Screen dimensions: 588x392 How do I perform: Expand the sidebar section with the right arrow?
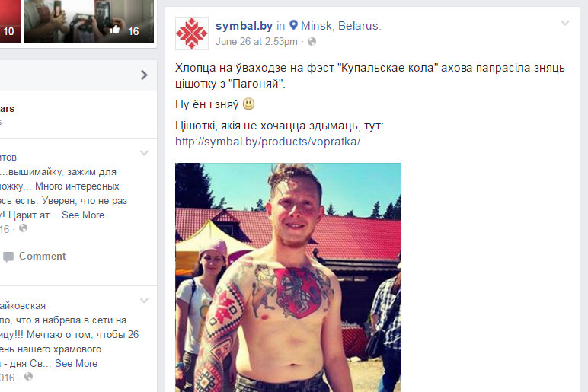click(145, 75)
